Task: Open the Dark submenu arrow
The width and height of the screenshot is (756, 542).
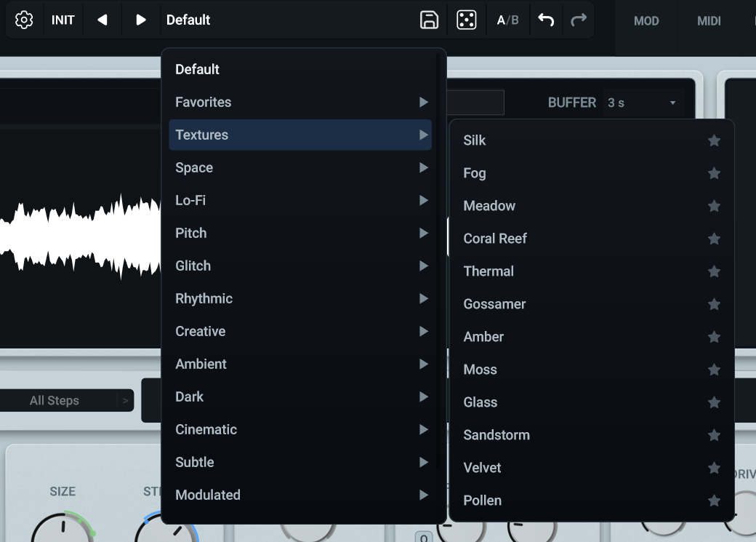Action: [423, 396]
